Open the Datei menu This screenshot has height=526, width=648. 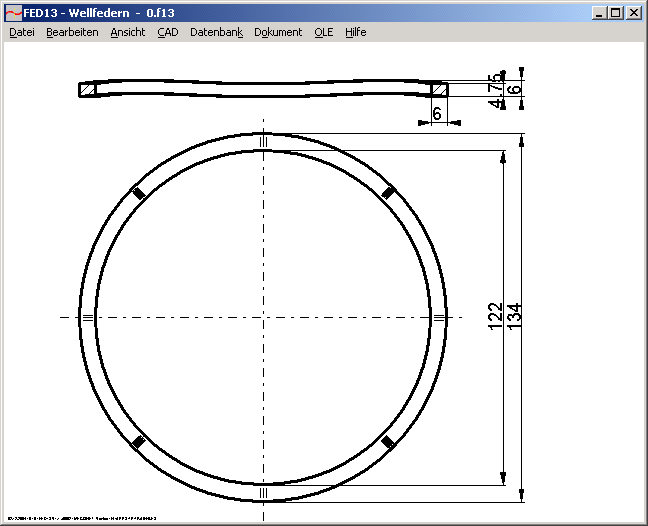(22, 32)
